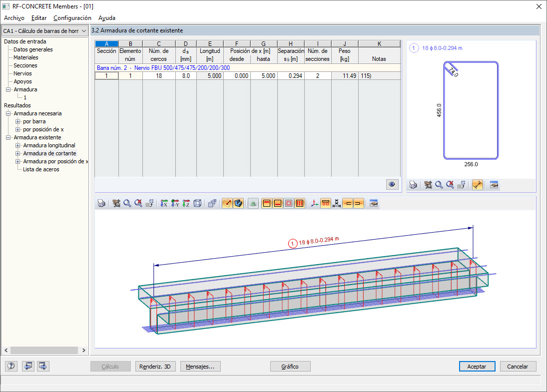Image resolution: width=547 pixels, height=392 pixels.
Task: Toggle top reinforcement display
Action: 267,203
